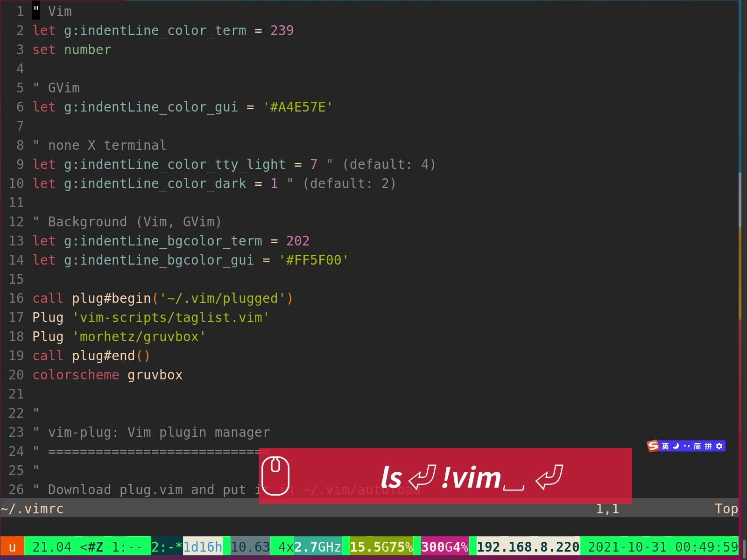Click 'colorscheme' keyword on line 20
This screenshot has width=747, height=560.
click(76, 375)
